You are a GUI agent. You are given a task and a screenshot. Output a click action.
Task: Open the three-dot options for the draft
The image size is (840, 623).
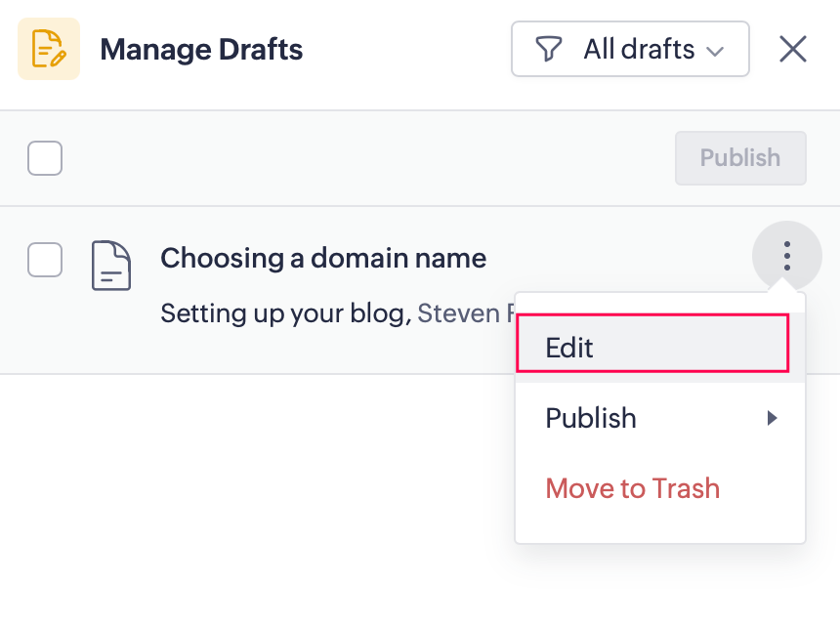(x=786, y=257)
